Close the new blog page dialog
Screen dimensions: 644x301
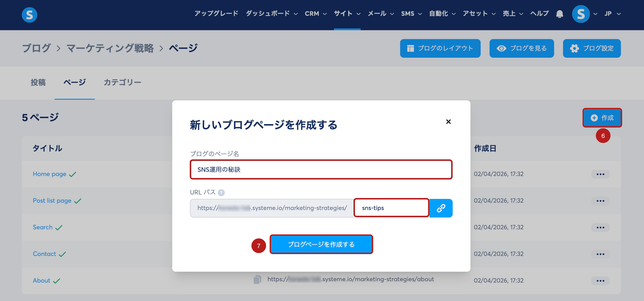[x=448, y=122]
